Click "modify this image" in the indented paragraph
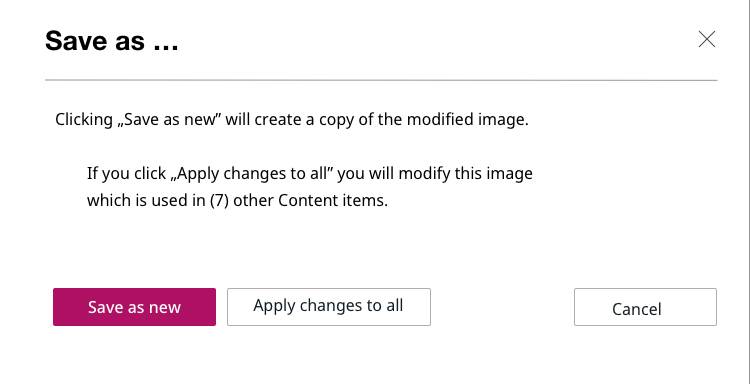Screen dimensions: 750x384 point(465,173)
